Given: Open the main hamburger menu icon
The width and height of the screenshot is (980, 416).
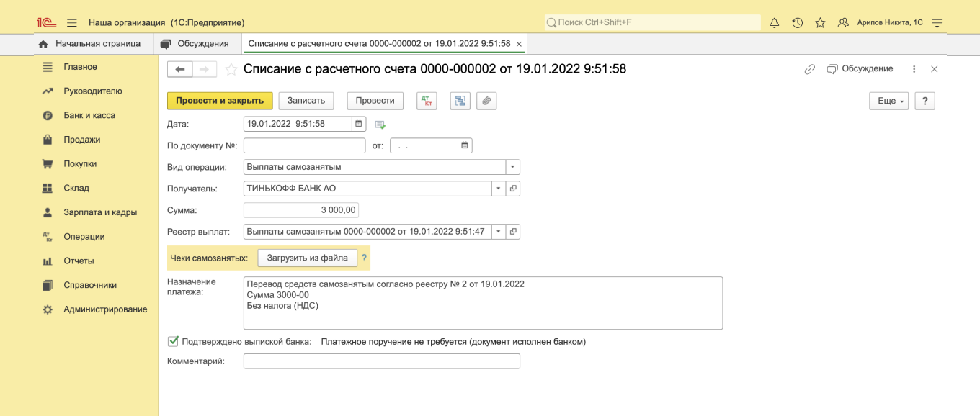Looking at the screenshot, I should 72,23.
